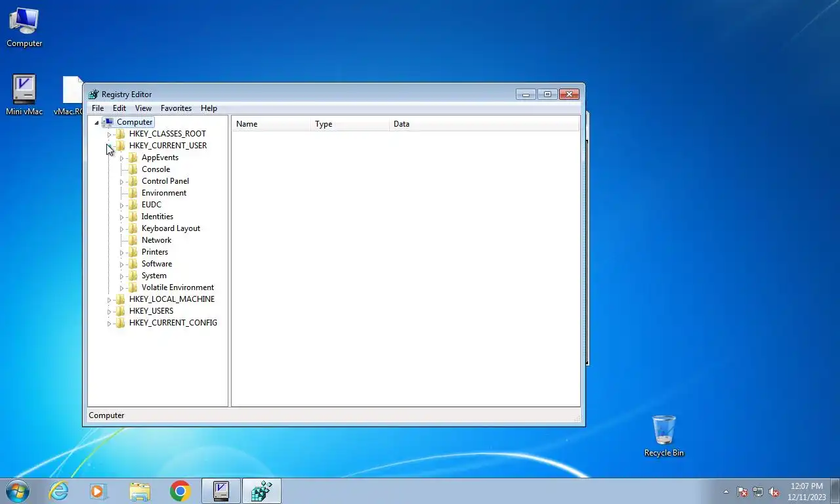Click the Computer icon in registry tree
This screenshot has height=504, width=840.
pos(108,122)
